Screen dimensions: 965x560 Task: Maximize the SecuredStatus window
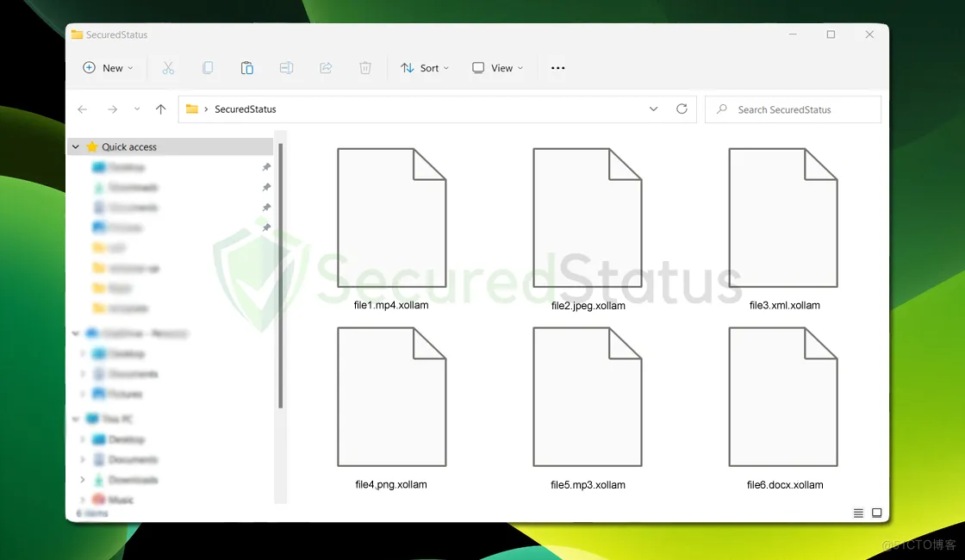[831, 34]
